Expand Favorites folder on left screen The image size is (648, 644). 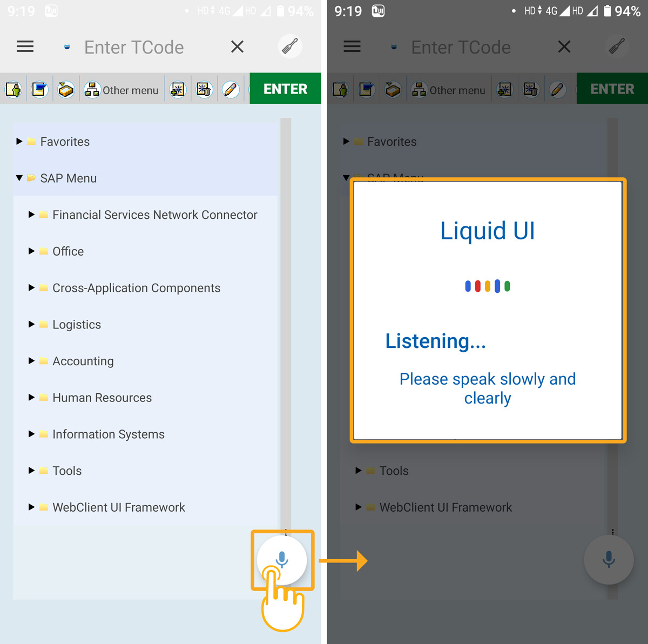click(19, 142)
